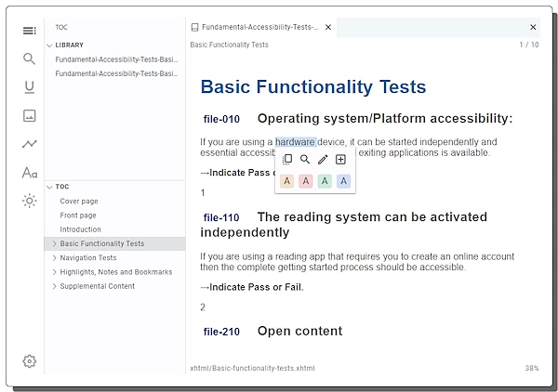Image resolution: width=558 pixels, height=392 pixels.
Task: Select the Fundamental-Accessibility-Tests document tab
Action: point(259,28)
